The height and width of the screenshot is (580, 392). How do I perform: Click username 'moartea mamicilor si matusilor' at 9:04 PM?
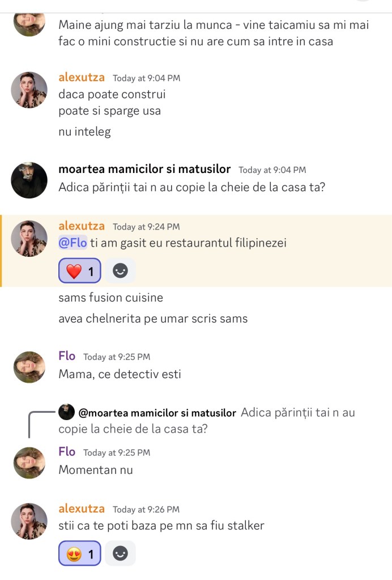(x=144, y=169)
